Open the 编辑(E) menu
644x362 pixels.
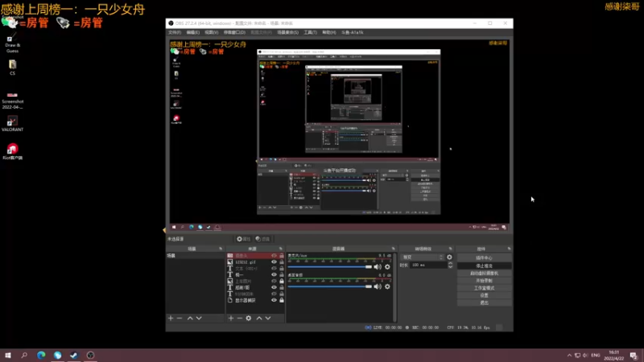coord(192,32)
